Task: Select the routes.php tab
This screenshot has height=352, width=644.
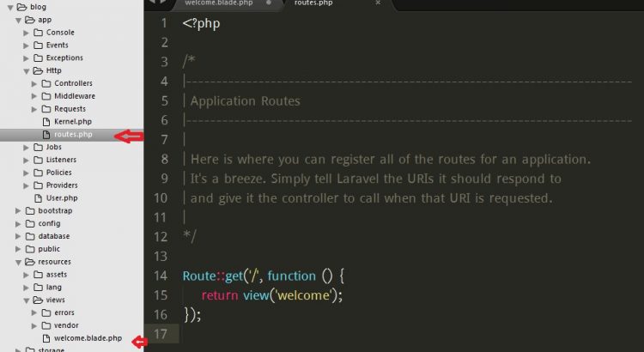Action: 313,3
